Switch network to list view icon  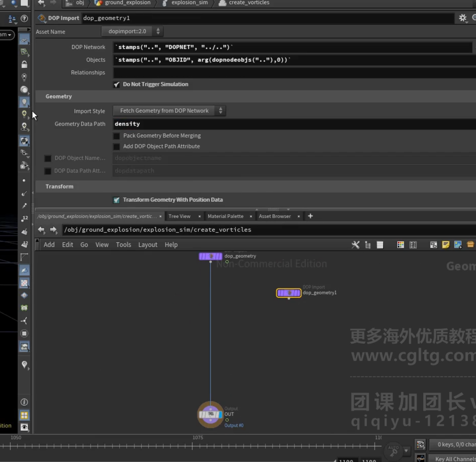click(x=380, y=245)
